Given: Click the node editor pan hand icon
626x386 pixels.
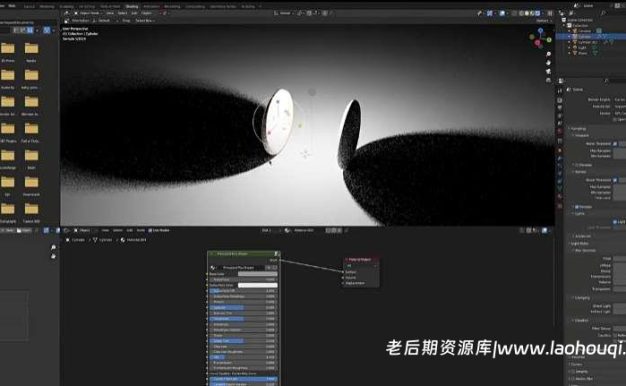Looking at the screenshot, I should [x=53, y=256].
